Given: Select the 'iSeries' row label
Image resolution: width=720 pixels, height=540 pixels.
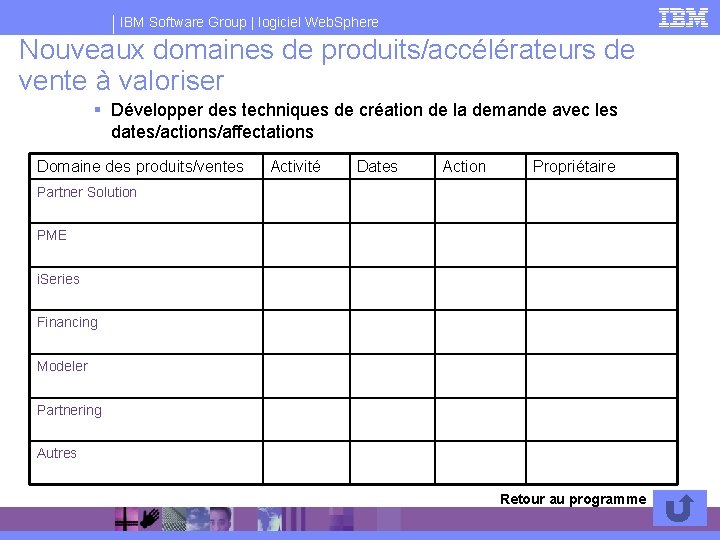Looking at the screenshot, I should (58, 279).
